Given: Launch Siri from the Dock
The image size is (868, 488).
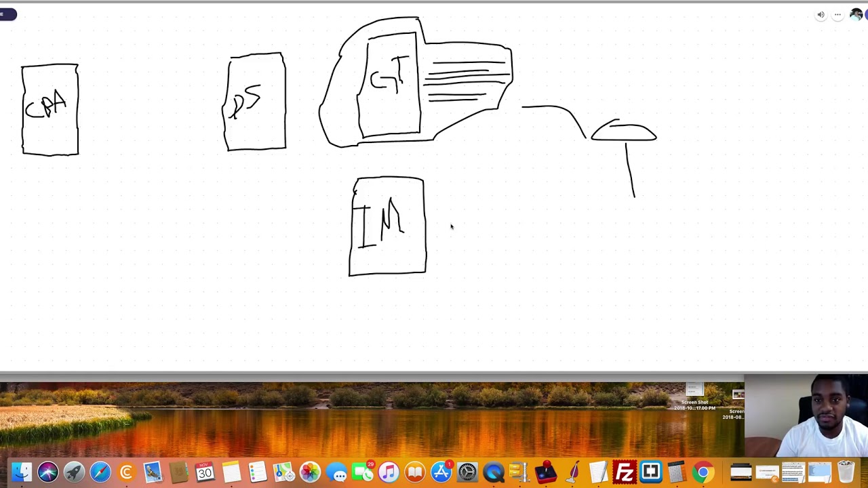Looking at the screenshot, I should pos(48,472).
